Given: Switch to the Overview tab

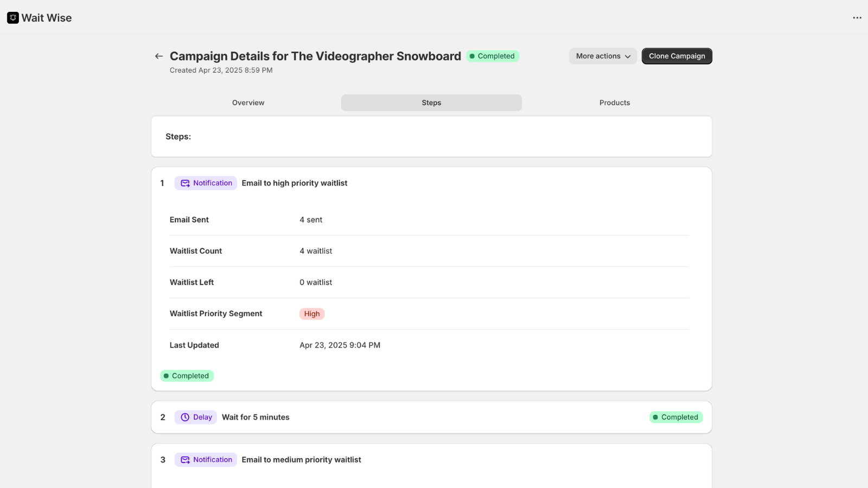Looking at the screenshot, I should tap(248, 102).
